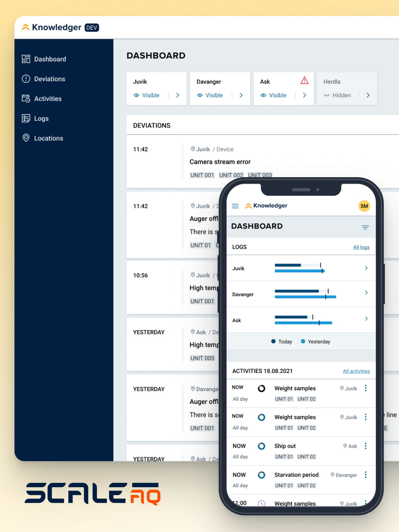Click the Dashboard grid icon in sidebar

coord(26,59)
